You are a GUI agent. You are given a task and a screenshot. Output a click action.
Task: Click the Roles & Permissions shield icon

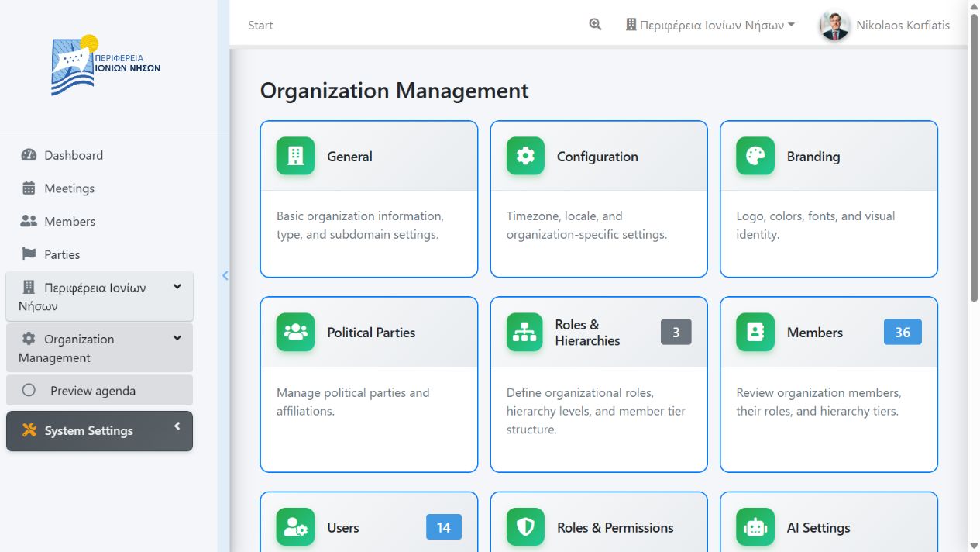(525, 527)
